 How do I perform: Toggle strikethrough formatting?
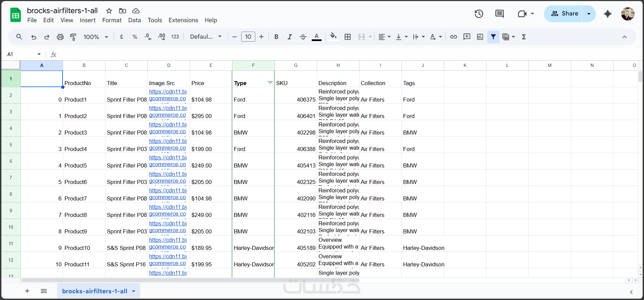click(x=303, y=37)
